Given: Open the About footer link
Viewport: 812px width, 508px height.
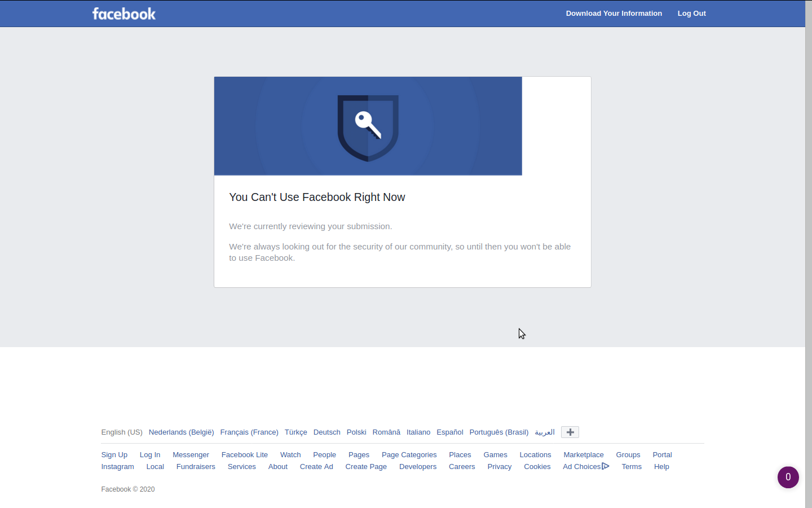Looking at the screenshot, I should point(278,467).
